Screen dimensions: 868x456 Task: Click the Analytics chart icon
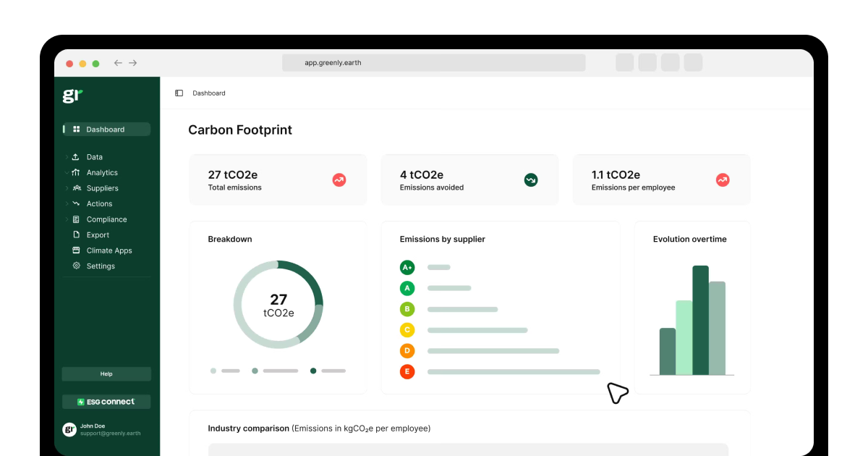point(76,172)
